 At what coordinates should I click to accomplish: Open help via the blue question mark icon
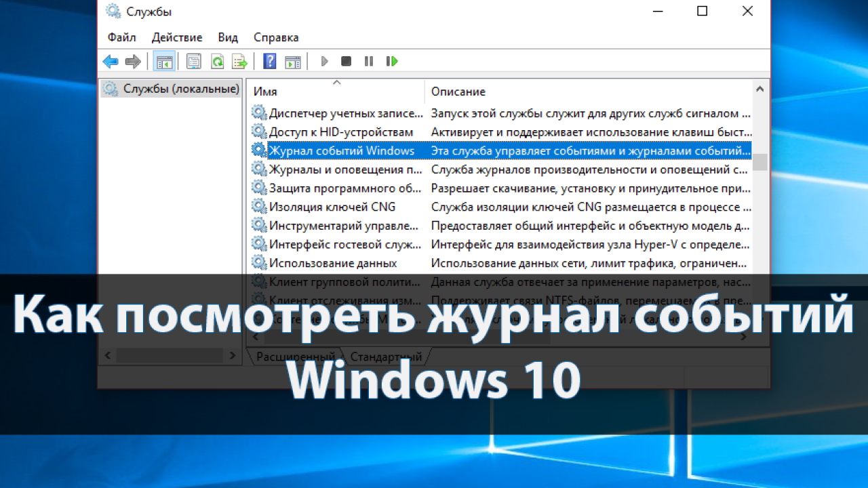coord(270,62)
